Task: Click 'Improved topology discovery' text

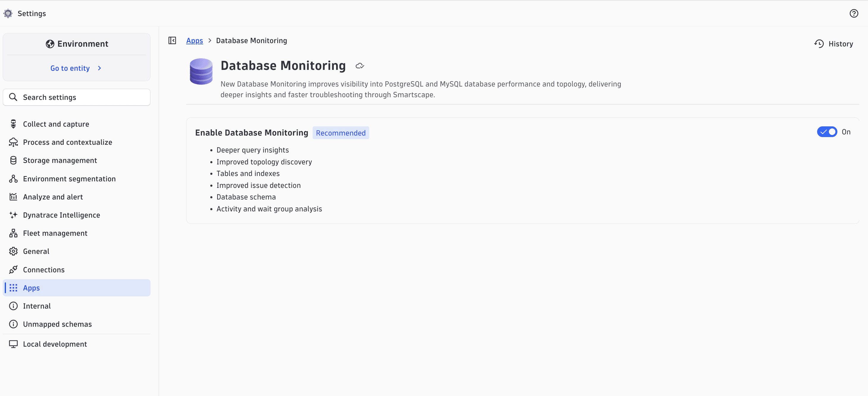Action: coord(264,162)
